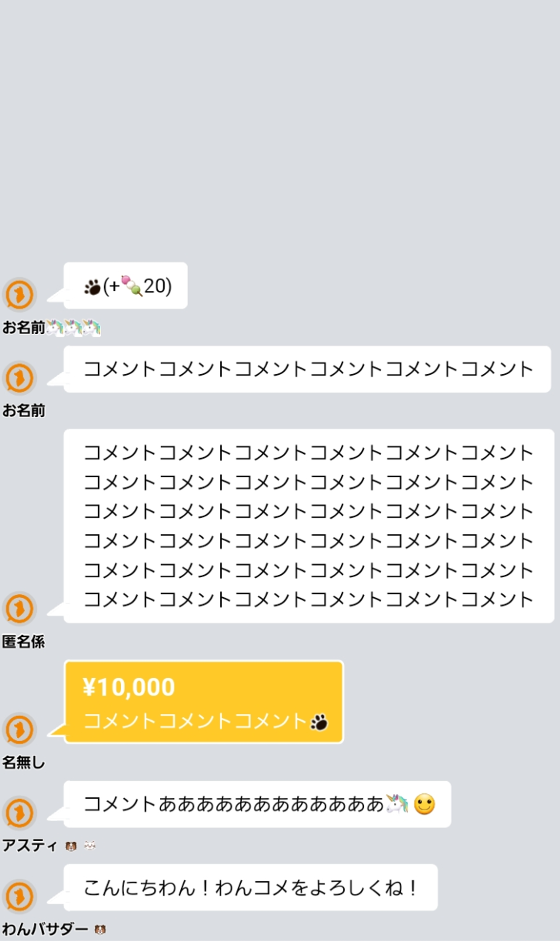Image resolution: width=560 pixels, height=941 pixels.
Task: Select the こんにちわん！わんコメをよろしくね！ message
Action: 250,887
